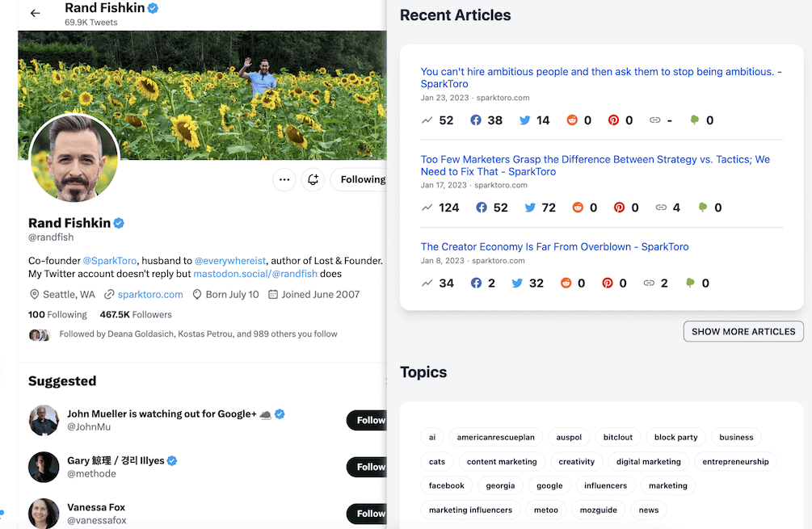
Task: Open the sparktoro.com profile link
Action: [x=150, y=295]
